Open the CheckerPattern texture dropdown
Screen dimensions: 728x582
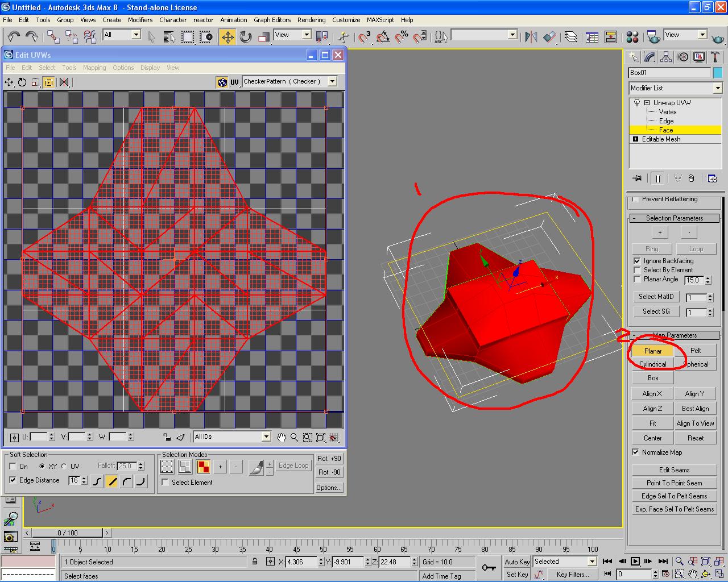[289, 82]
